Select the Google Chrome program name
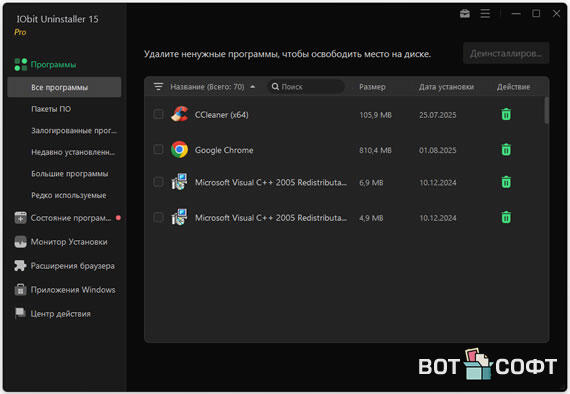 [x=224, y=150]
